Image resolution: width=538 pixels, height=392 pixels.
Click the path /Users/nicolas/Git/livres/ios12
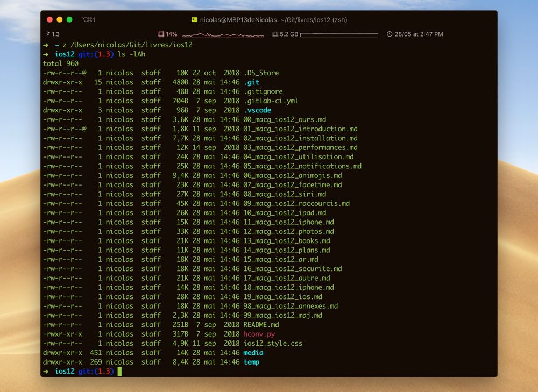(x=131, y=45)
